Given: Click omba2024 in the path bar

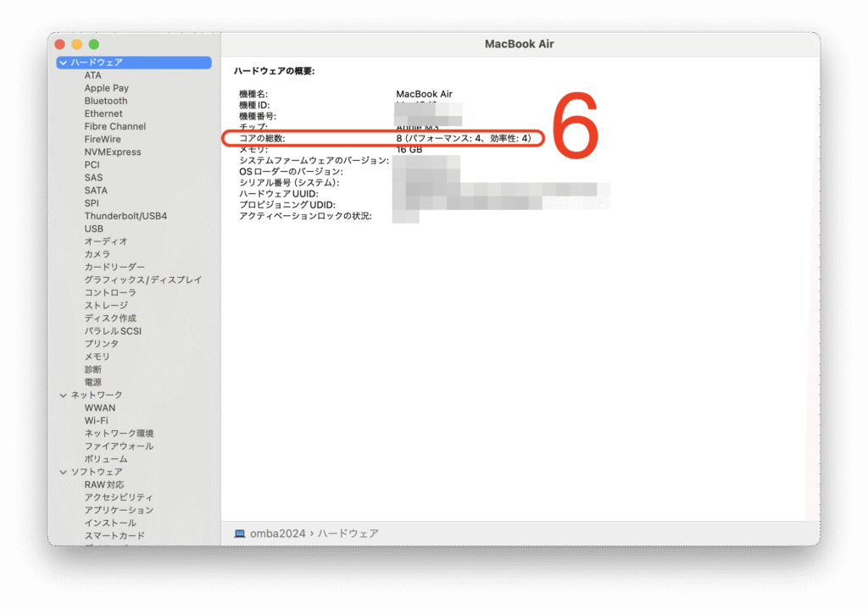Looking at the screenshot, I should (x=277, y=534).
